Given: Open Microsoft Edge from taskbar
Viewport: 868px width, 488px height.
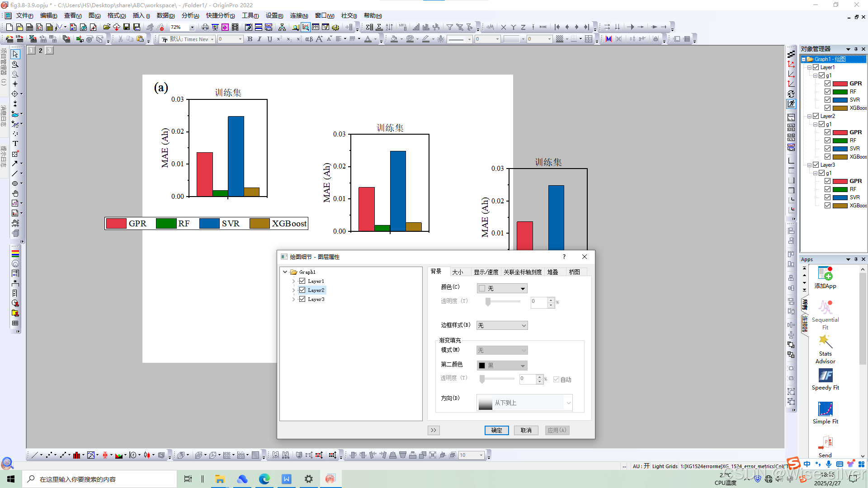Looking at the screenshot, I should pos(264,479).
